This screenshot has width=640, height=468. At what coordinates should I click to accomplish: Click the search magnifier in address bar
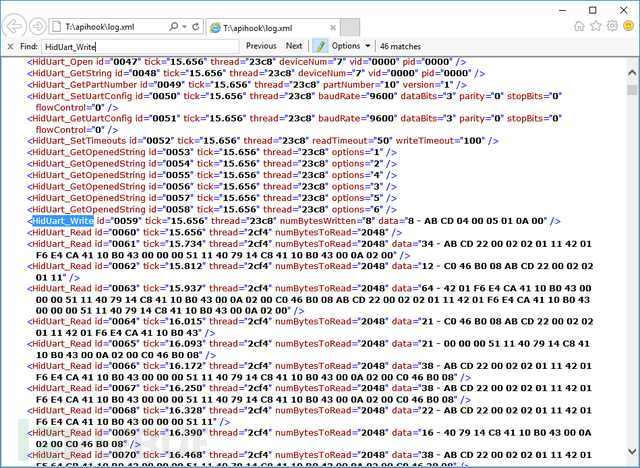pyautogui.click(x=173, y=27)
